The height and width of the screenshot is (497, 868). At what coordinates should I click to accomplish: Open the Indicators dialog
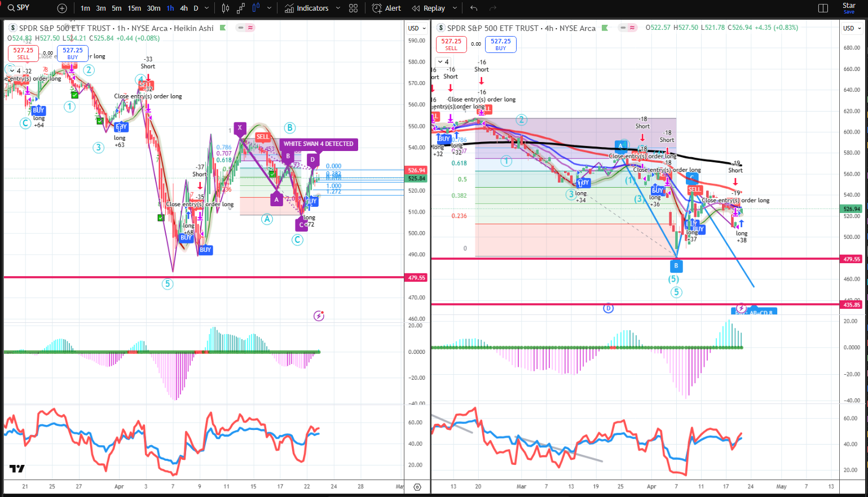click(307, 8)
